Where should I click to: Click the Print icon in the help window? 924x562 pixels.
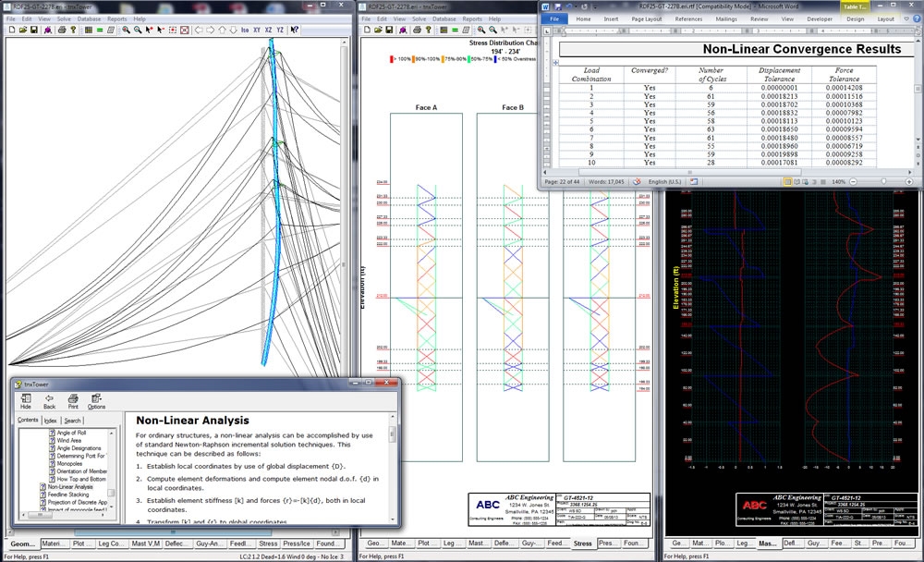click(73, 401)
